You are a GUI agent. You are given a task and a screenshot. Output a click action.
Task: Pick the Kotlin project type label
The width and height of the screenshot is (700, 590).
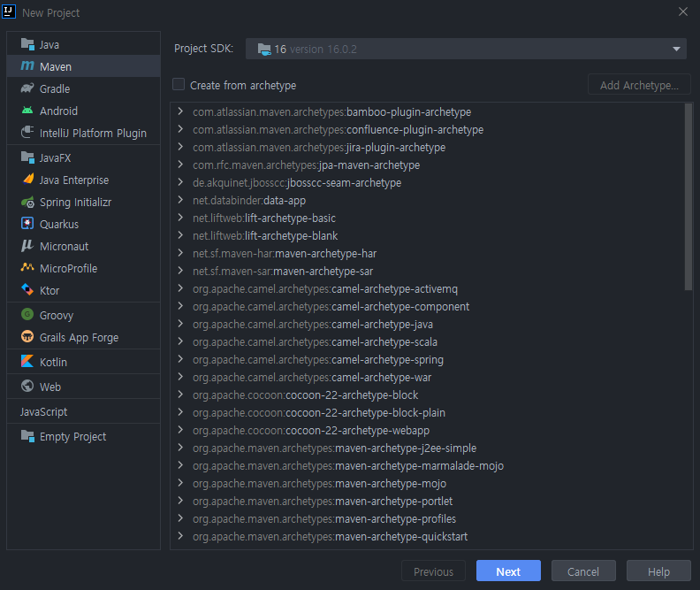(x=53, y=362)
